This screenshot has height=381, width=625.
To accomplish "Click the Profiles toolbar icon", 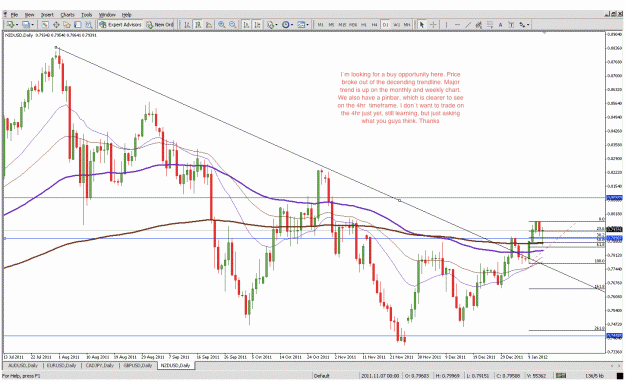I will [26, 25].
